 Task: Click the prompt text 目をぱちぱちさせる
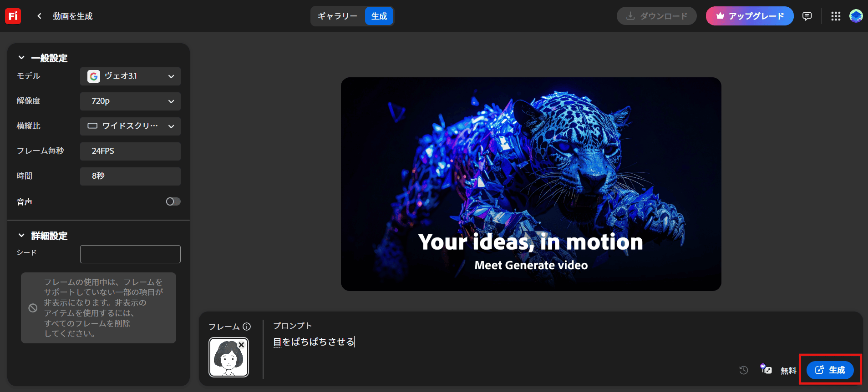[x=314, y=342]
